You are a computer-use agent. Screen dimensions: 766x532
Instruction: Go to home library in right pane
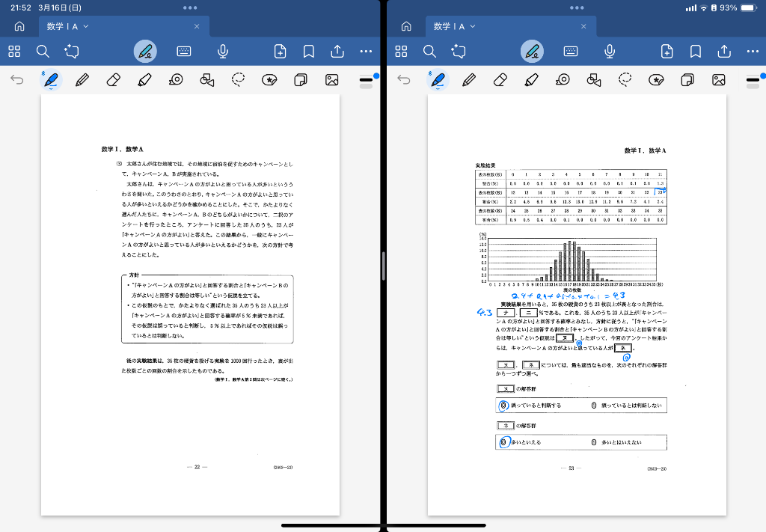tap(406, 26)
